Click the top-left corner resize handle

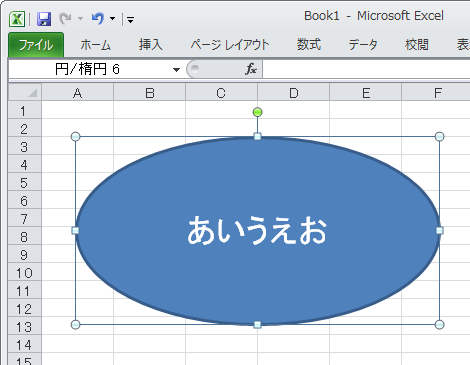[x=76, y=136]
